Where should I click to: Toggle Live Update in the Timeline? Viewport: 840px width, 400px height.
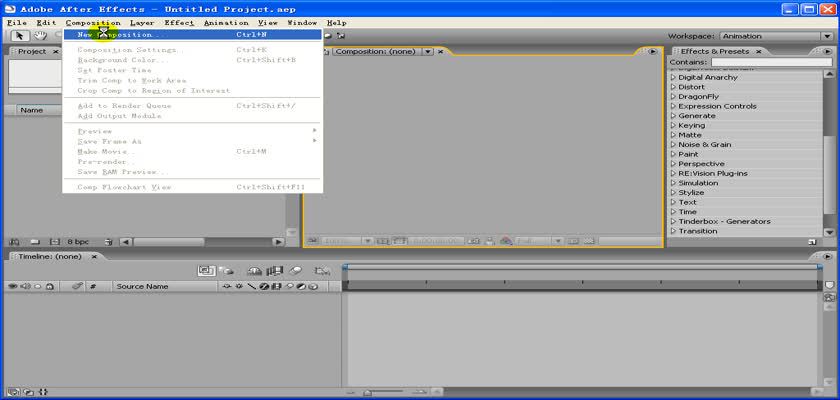pyautogui.click(x=207, y=270)
